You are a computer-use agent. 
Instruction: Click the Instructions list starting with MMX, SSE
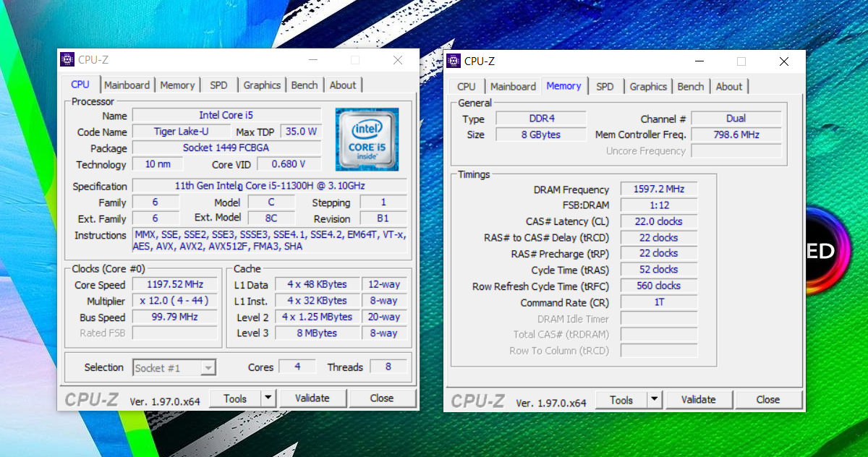[270, 241]
